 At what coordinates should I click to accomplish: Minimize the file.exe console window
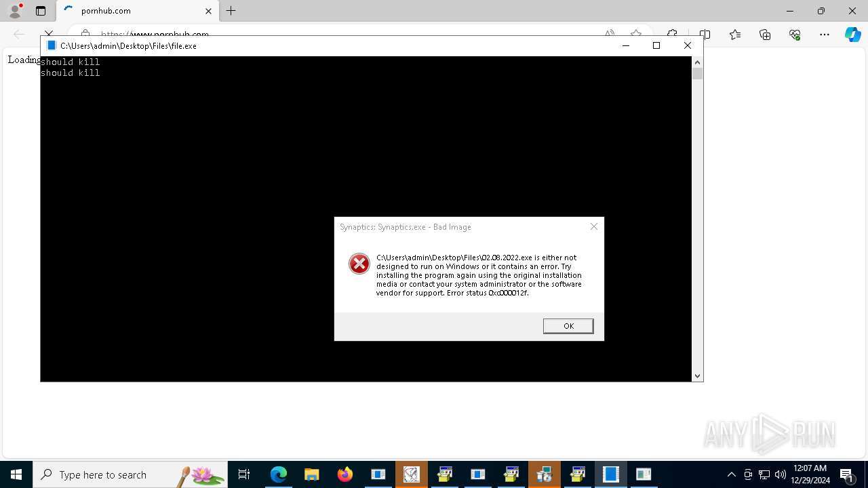click(626, 45)
